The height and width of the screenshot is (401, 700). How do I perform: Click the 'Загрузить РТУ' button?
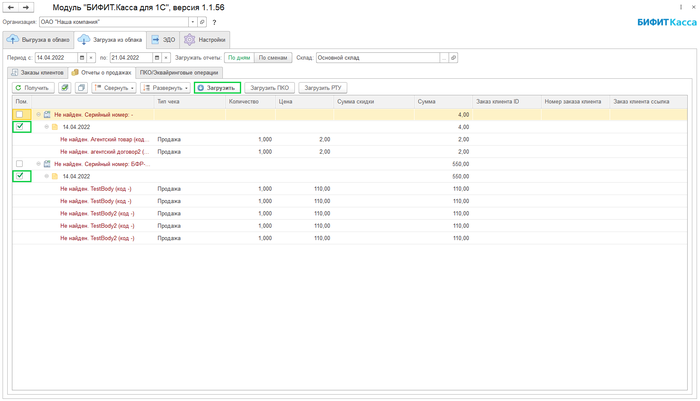323,88
